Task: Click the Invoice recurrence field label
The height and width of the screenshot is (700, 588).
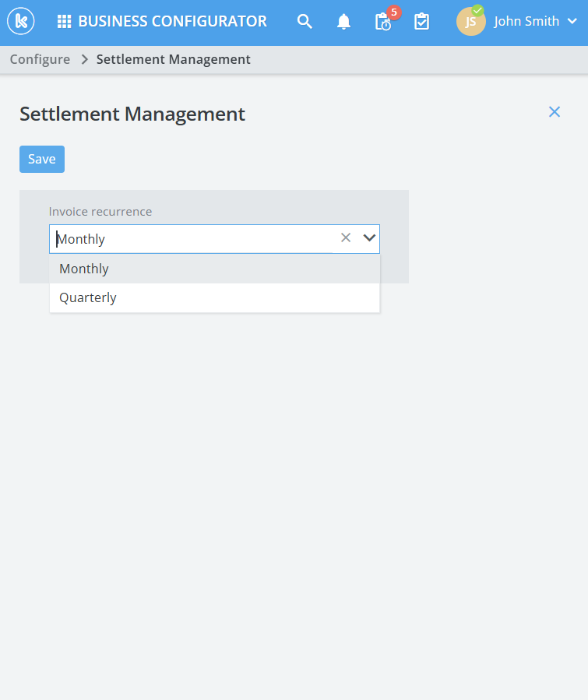Action: click(100, 212)
